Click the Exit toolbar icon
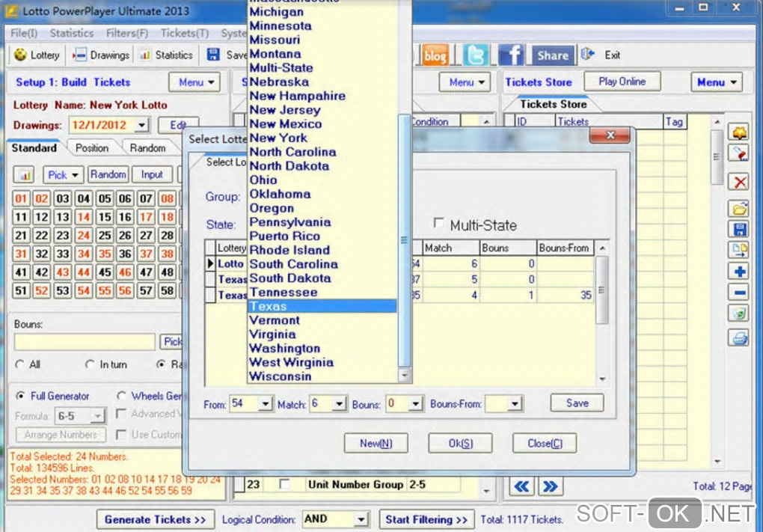Screen dimensions: 763x532 tap(587, 54)
